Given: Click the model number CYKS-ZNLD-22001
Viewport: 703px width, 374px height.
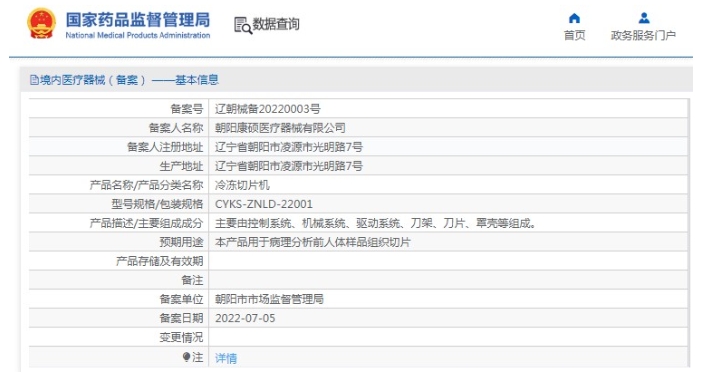Looking at the screenshot, I should 264,204.
